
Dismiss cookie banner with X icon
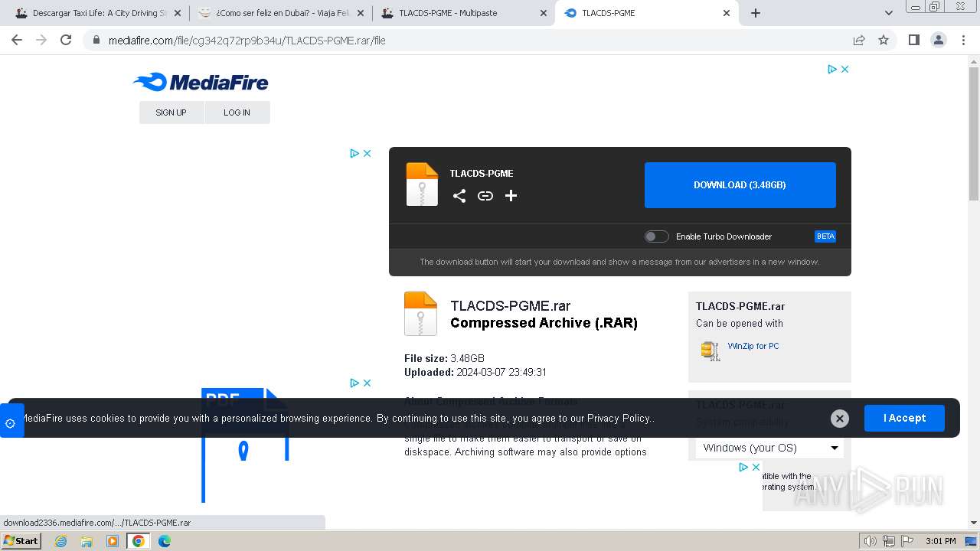click(840, 418)
